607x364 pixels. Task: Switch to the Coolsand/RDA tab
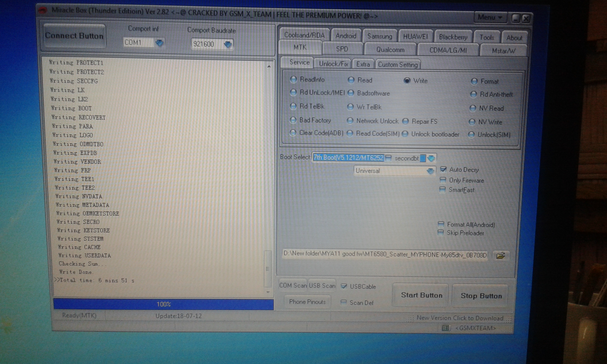click(x=304, y=35)
